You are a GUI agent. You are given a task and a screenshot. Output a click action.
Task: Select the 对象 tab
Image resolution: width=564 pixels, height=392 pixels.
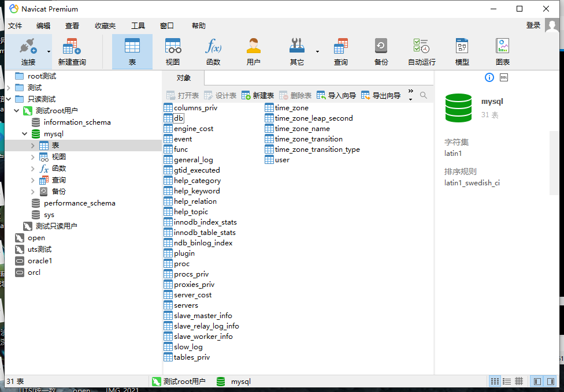click(183, 77)
